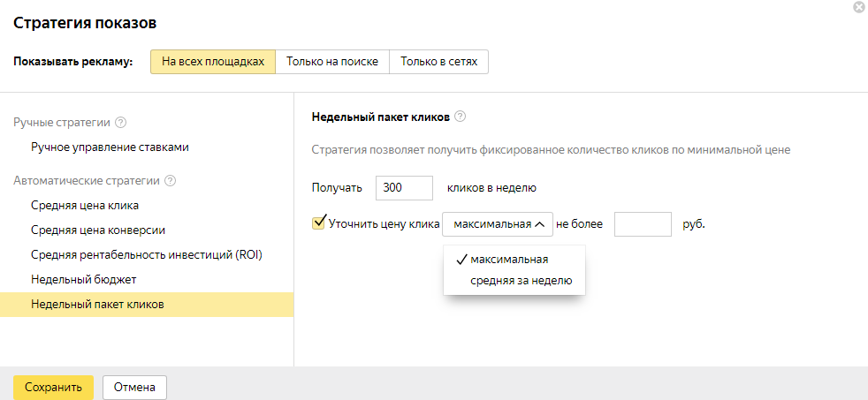Choose Средняя цена конверсии strategy

click(98, 230)
